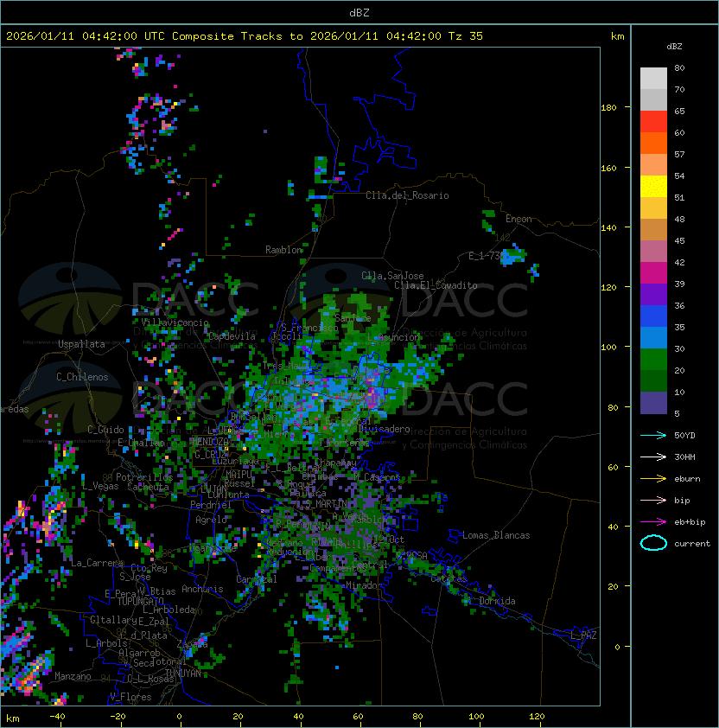Viewport: 719px width, 728px height.
Task: Click the 'Perdriel' map label
Action: click(211, 505)
